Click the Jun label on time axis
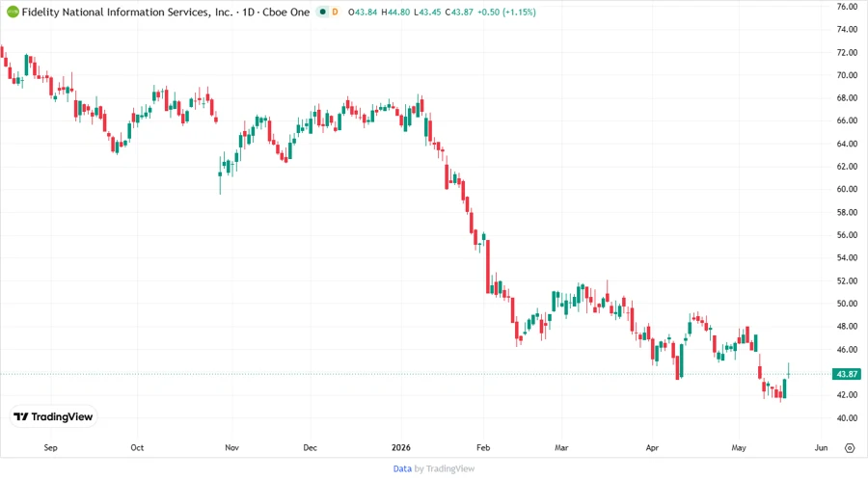 click(821, 447)
